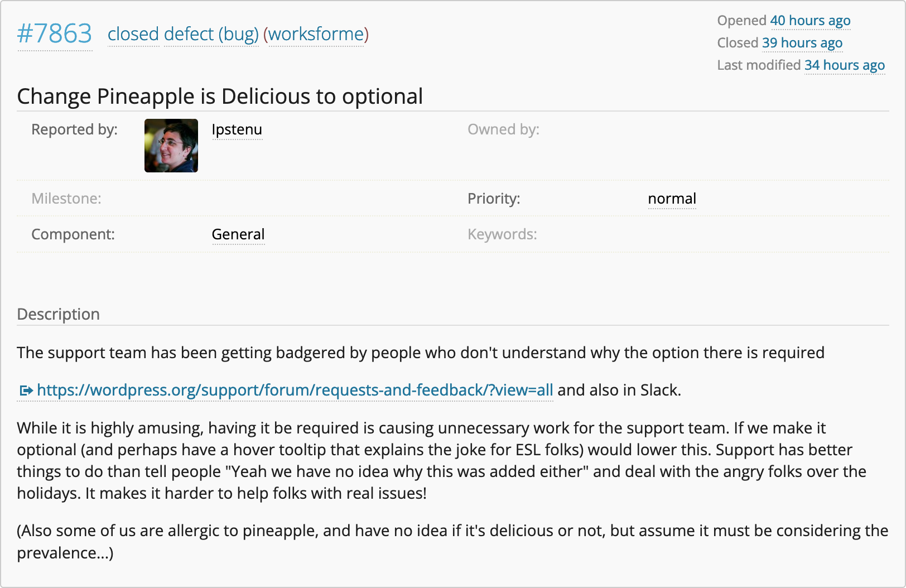This screenshot has width=906, height=588.
Task: Open the wordpress.org support forum URL
Action: click(295, 390)
